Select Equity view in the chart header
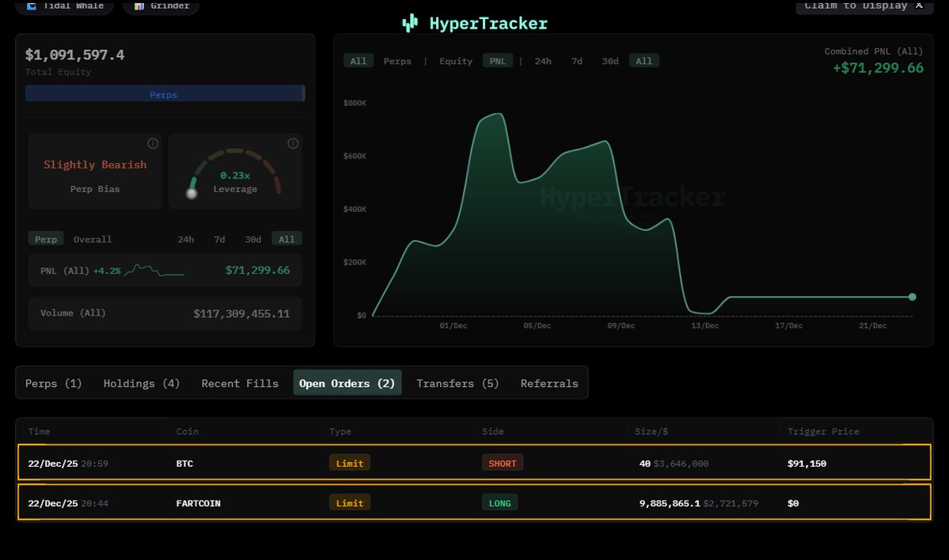Viewport: 949px width, 560px height. 456,61
